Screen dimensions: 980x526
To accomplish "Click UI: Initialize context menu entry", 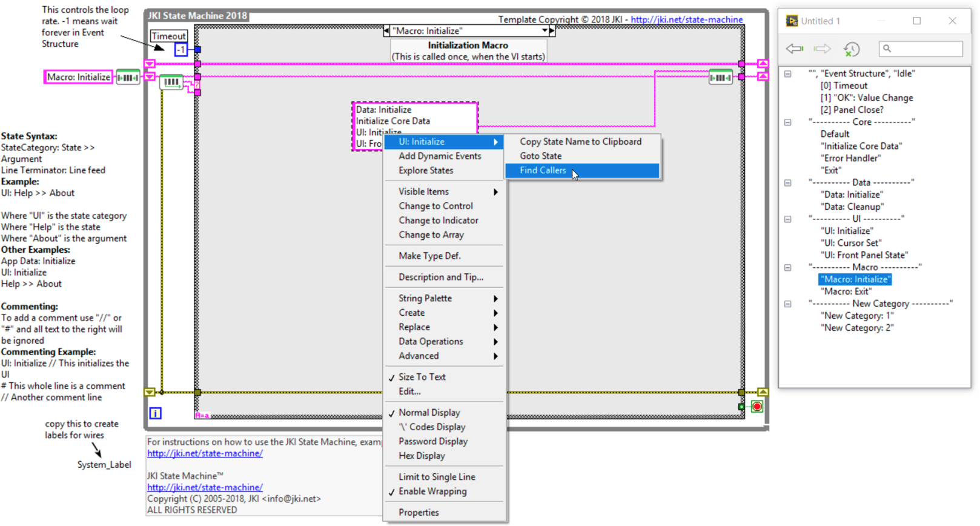I will click(x=445, y=142).
